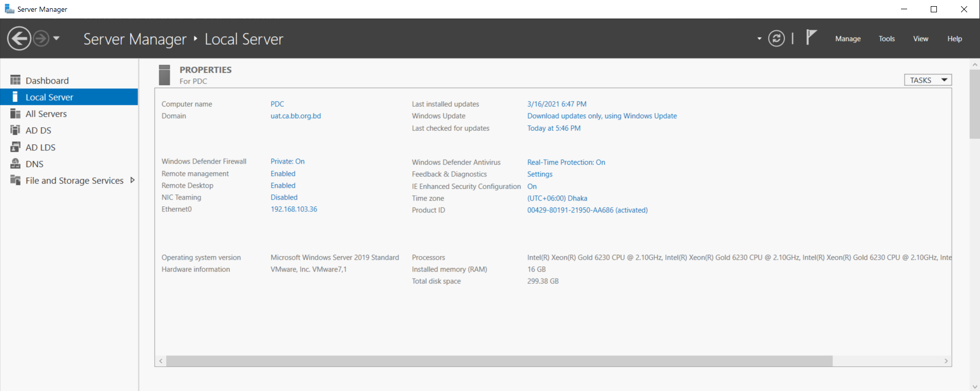Click Feedback & Diagnostics Settings link

pos(540,174)
